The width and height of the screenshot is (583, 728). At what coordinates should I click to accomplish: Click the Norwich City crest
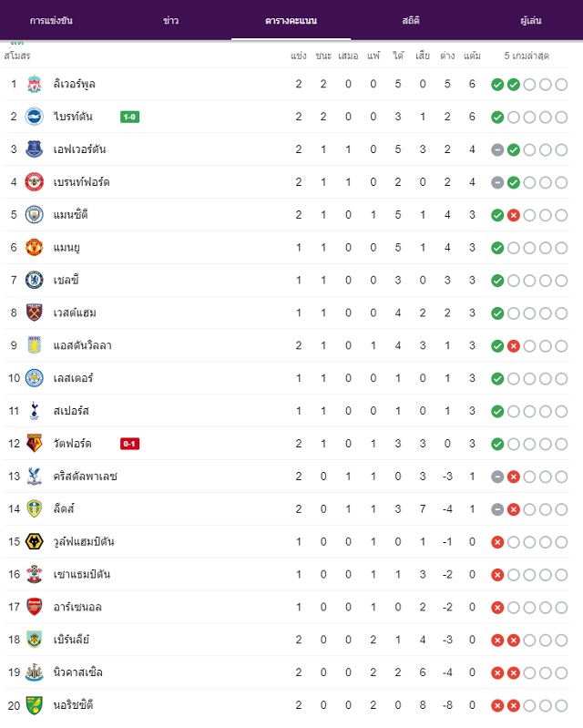34,705
